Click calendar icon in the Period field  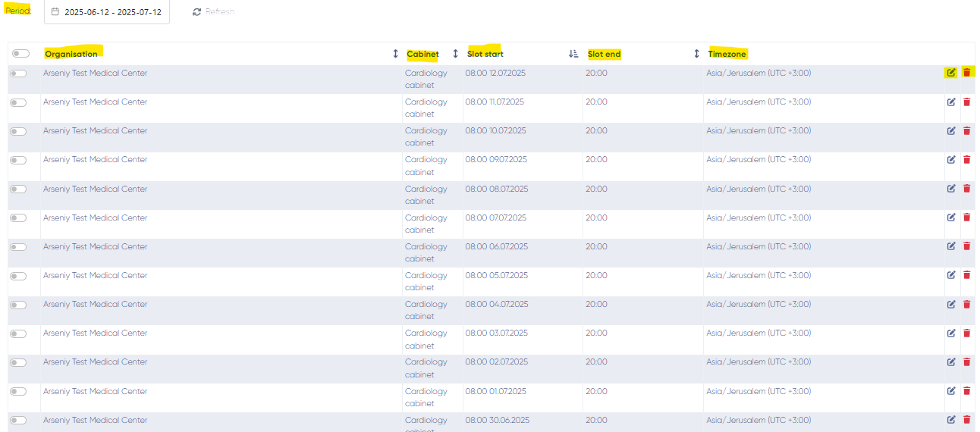pyautogui.click(x=55, y=12)
